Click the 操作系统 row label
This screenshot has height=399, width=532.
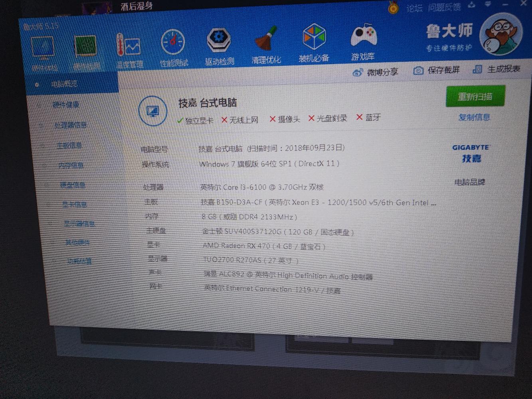[x=155, y=164]
